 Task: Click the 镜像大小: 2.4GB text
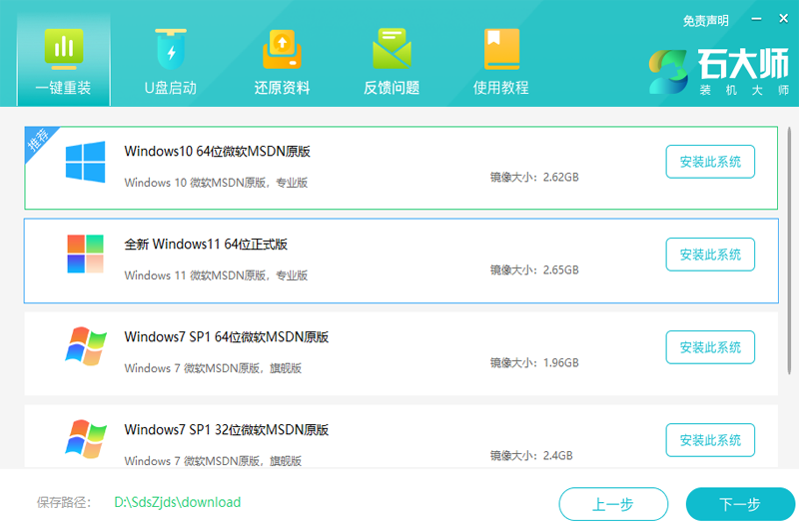click(531, 455)
